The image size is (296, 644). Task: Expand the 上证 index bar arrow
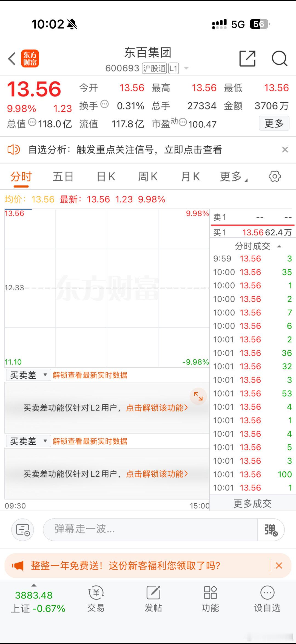[34, 585]
